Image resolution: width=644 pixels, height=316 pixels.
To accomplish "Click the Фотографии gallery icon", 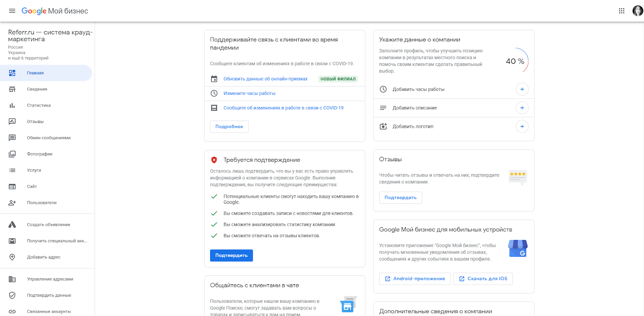I will [x=12, y=154].
